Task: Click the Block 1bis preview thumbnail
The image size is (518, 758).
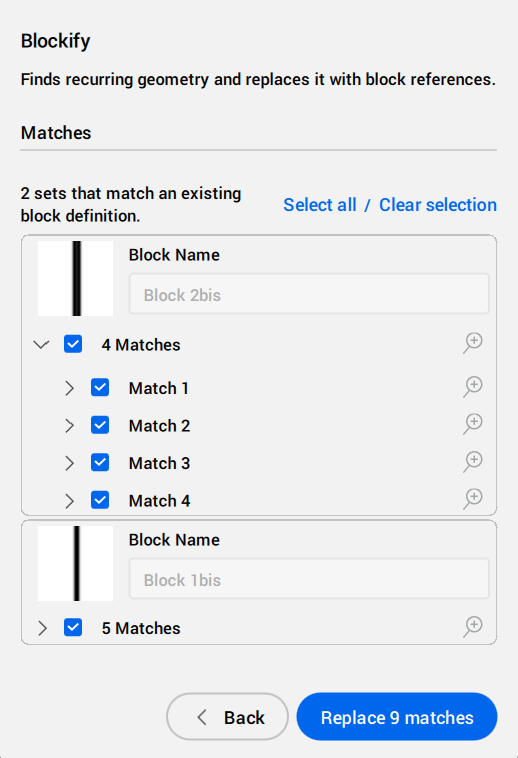Action: [x=75, y=563]
